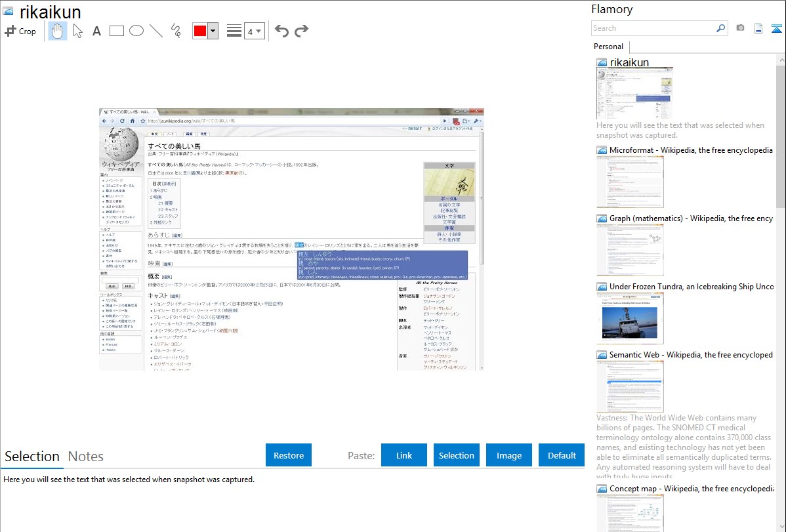Open Microformat Wikipedia snapshot thumbnail
The image size is (786, 532).
click(630, 182)
